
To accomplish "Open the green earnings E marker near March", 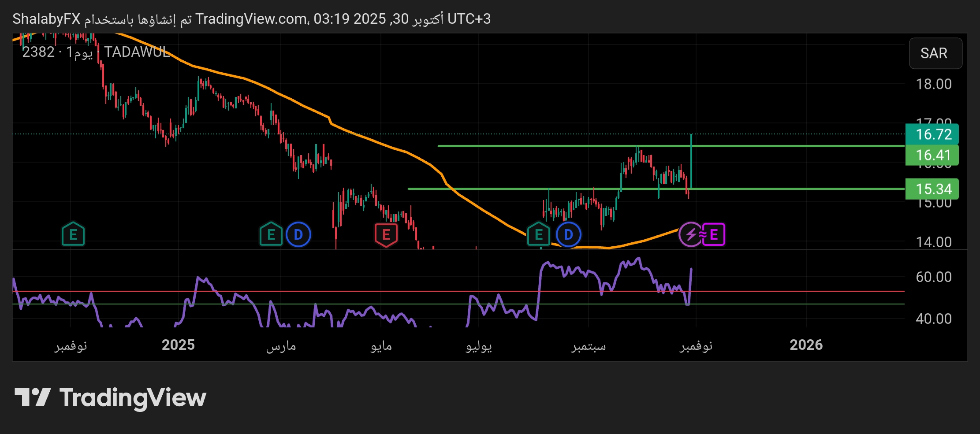I will point(271,234).
